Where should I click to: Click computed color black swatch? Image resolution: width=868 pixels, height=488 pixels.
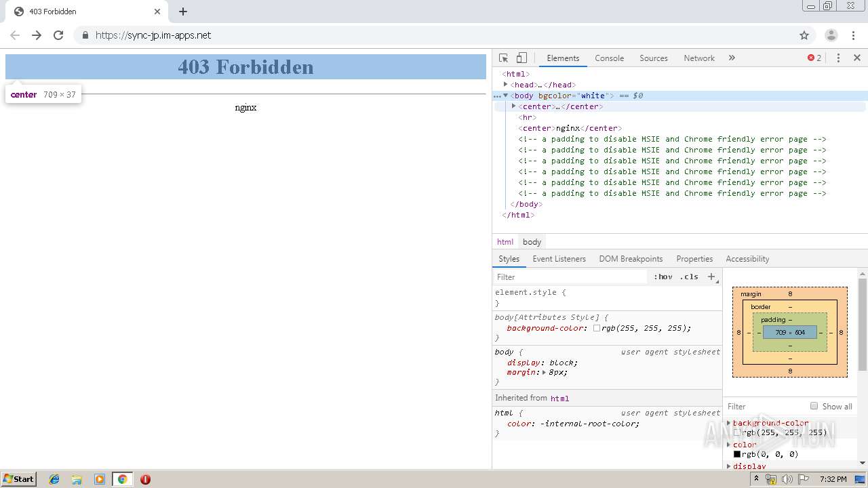(737, 454)
